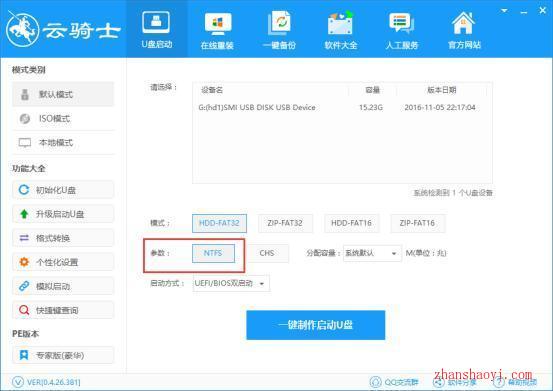
Task: Open 在线重装 online reinstall icon
Action: click(218, 23)
